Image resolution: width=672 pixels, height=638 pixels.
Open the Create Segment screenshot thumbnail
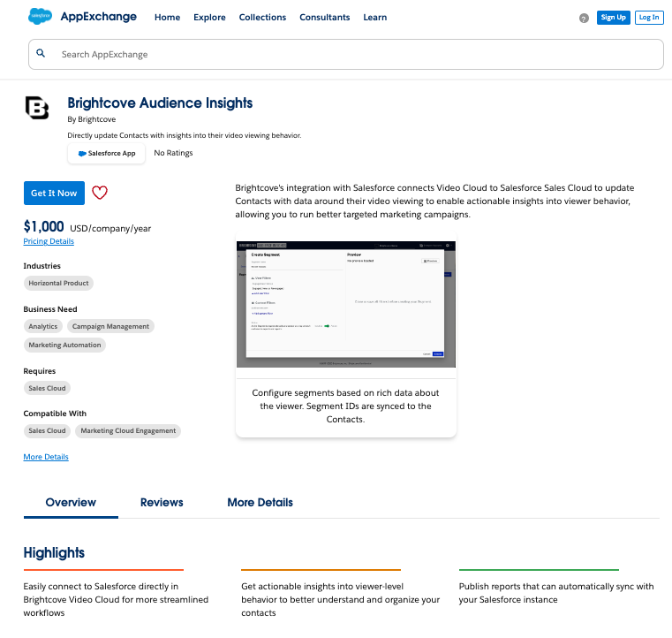[x=345, y=303]
